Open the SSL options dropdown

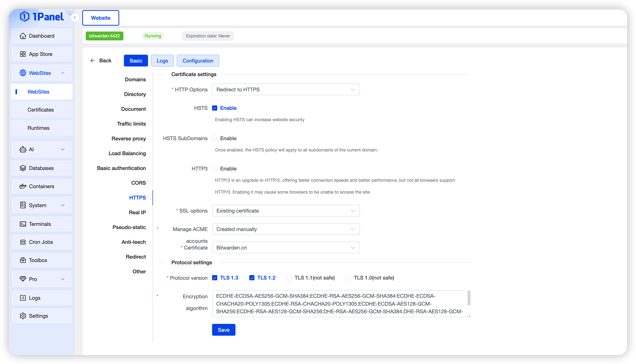point(285,211)
